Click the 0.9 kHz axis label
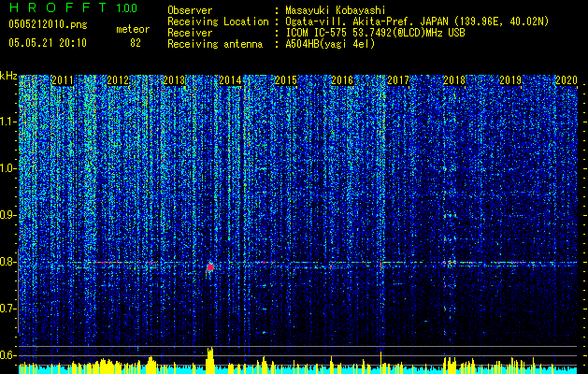Image resolution: width=588 pixels, height=374 pixels. (x=8, y=215)
